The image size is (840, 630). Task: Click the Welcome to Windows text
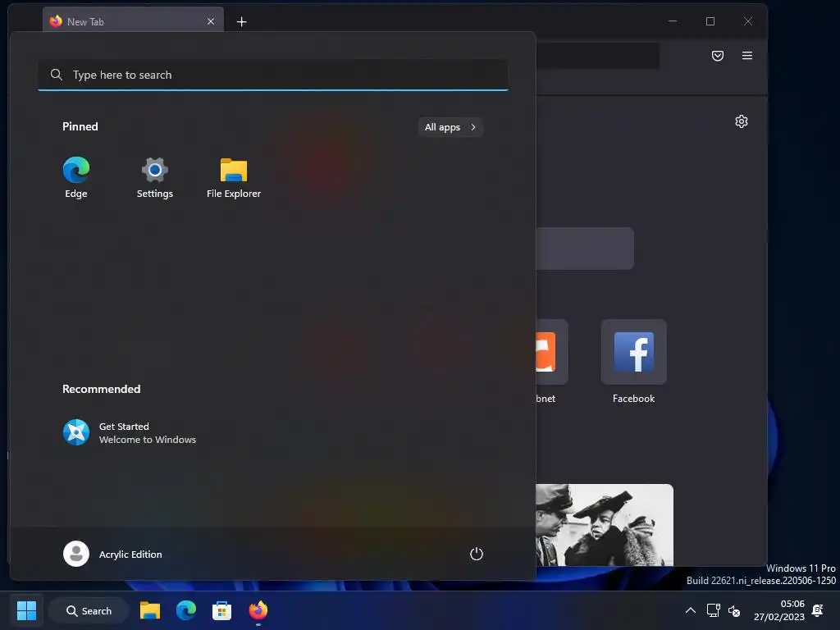click(148, 440)
